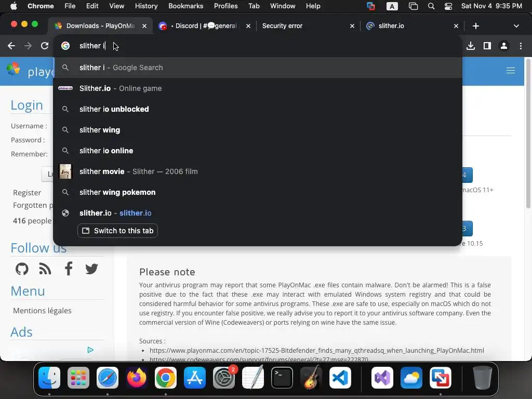The image size is (532, 399).
Task: Open the Weather app dock icon
Action: coord(411,378)
